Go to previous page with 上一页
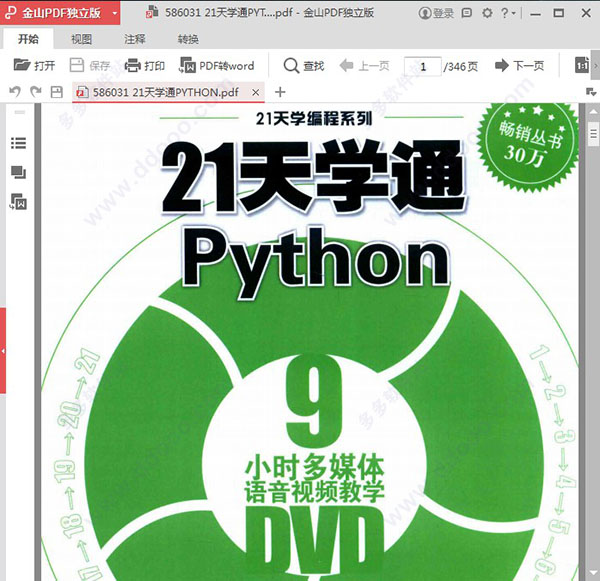This screenshot has height=581, width=600. [x=364, y=65]
